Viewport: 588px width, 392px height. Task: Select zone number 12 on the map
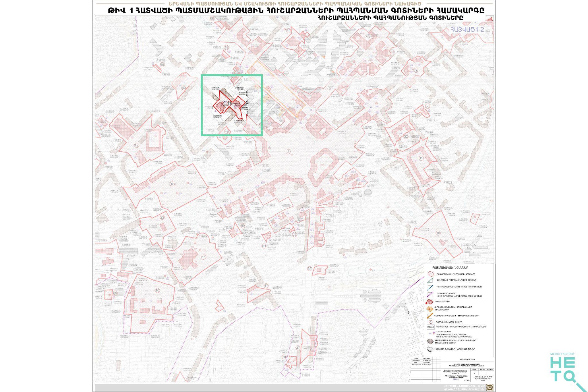click(x=137, y=145)
